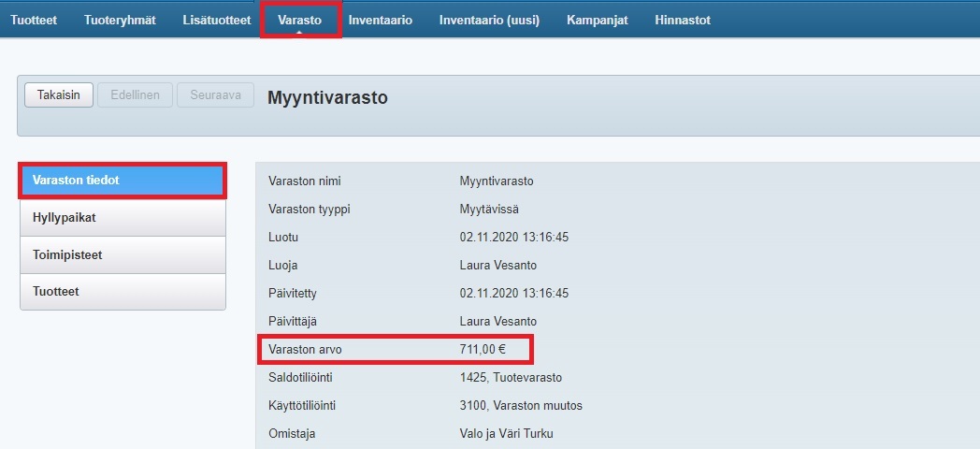Switch to the Tuoteryhmät tab
980x449 pixels.
pyautogui.click(x=120, y=20)
